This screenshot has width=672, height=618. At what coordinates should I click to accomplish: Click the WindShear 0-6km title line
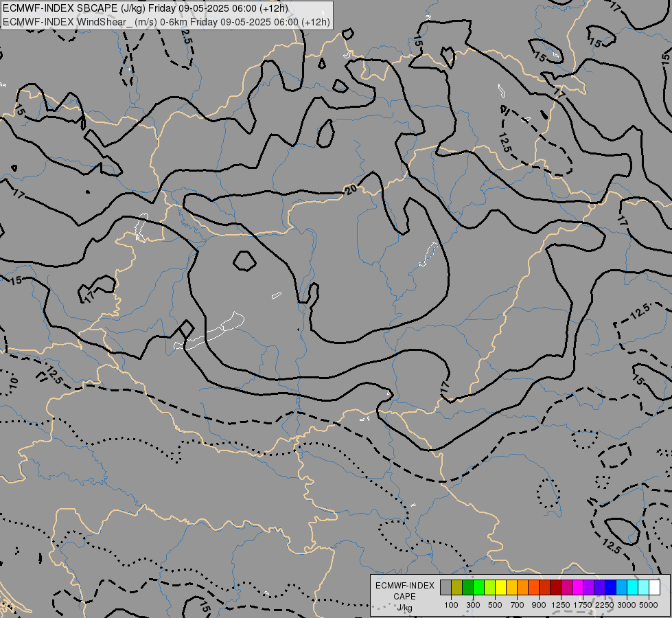pyautogui.click(x=166, y=22)
